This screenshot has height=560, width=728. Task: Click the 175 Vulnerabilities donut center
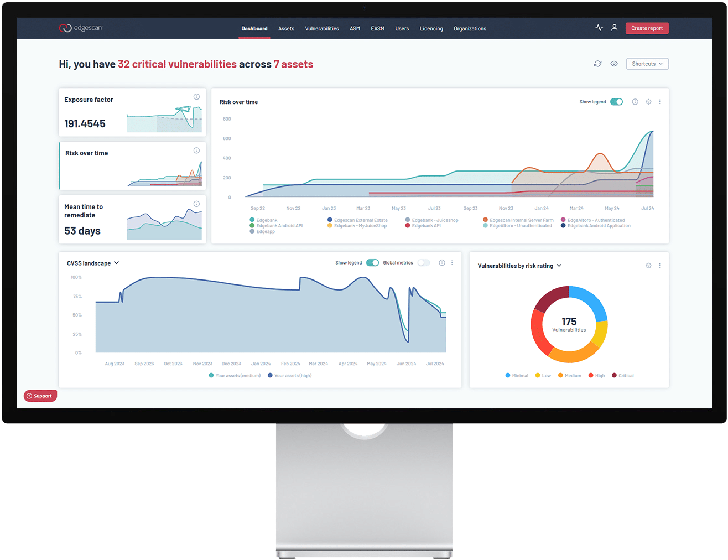(x=569, y=324)
